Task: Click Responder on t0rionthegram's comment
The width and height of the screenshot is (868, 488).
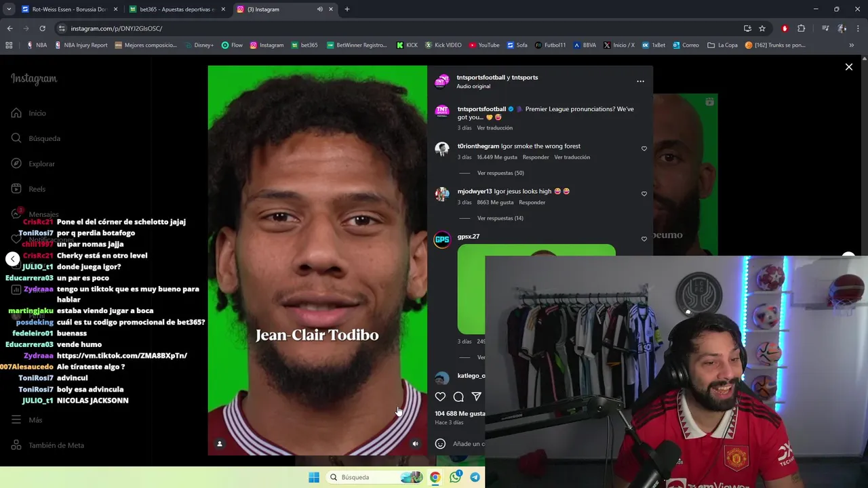Action: click(x=536, y=157)
